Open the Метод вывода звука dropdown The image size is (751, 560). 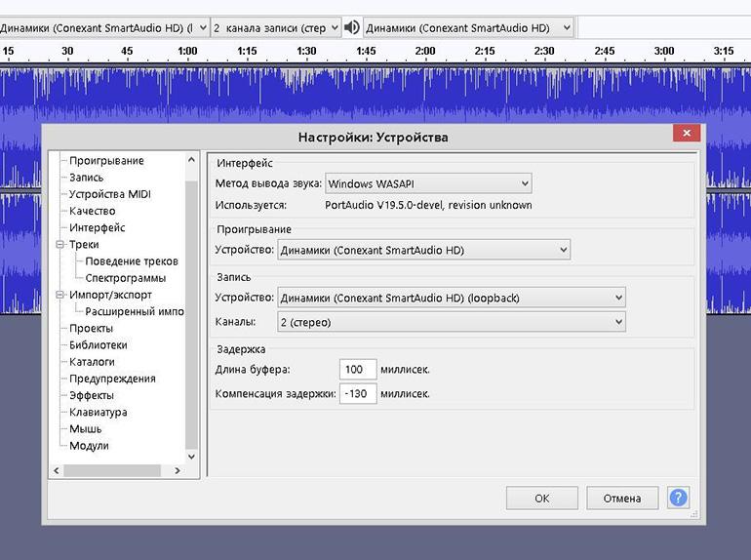[x=428, y=183]
